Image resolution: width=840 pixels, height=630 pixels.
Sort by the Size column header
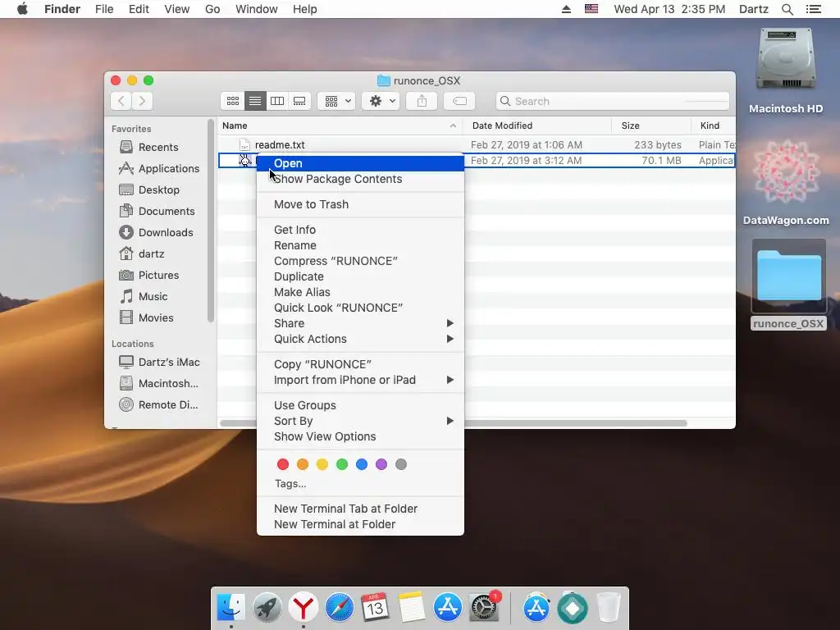point(651,126)
